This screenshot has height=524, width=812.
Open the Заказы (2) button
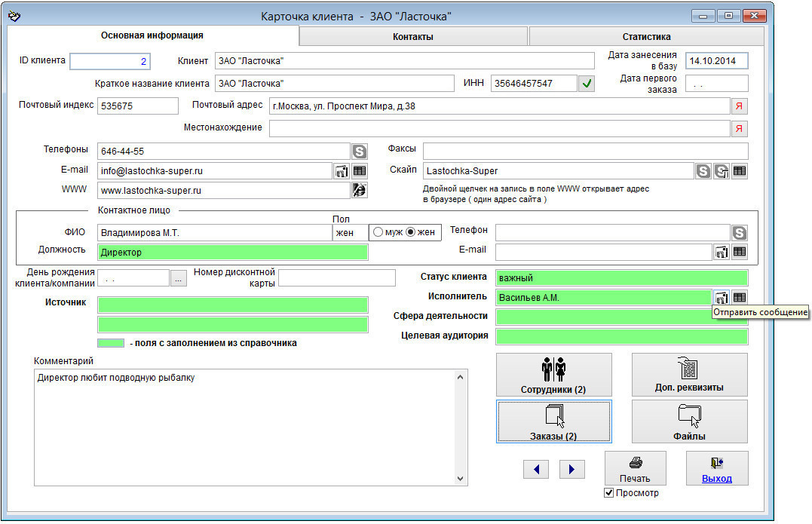point(554,421)
